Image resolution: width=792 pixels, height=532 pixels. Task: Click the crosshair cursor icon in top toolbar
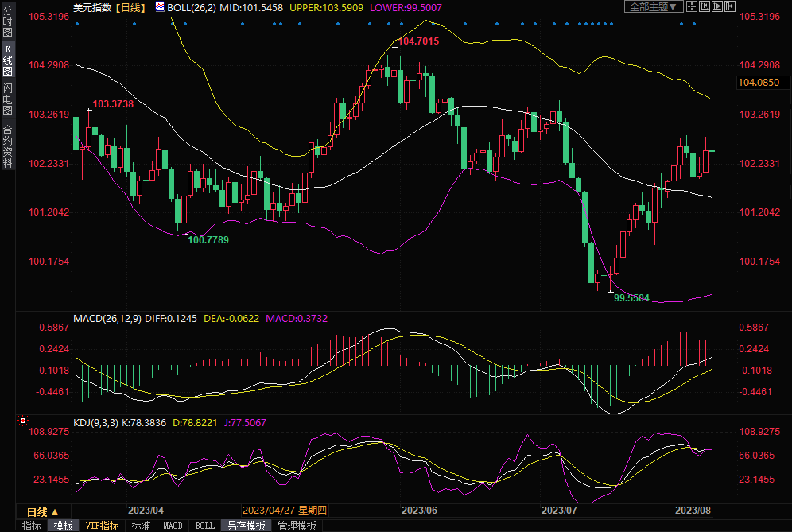(x=692, y=6)
